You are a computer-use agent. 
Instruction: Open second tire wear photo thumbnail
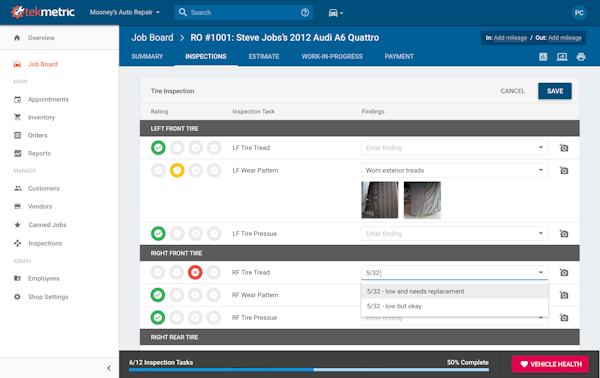[x=422, y=200]
